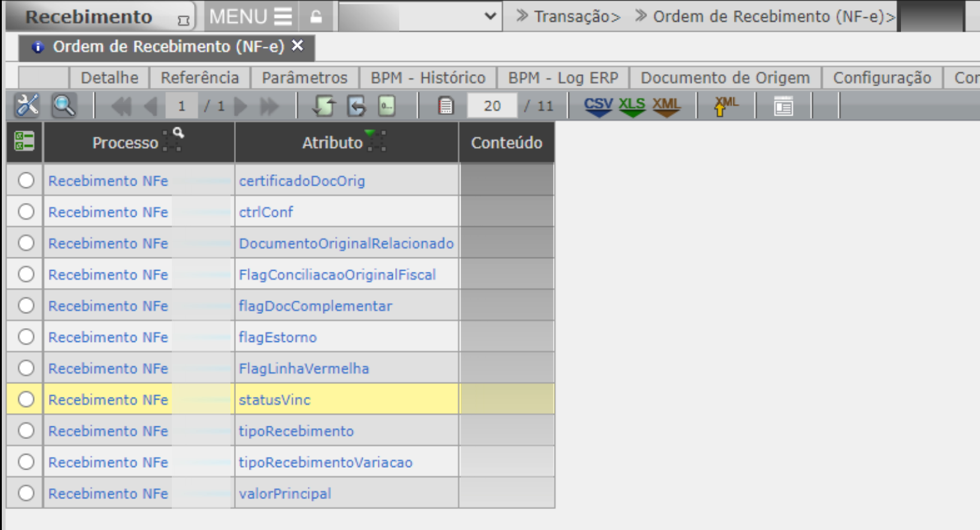Select radio button for valorPrincipal row

coord(26,493)
